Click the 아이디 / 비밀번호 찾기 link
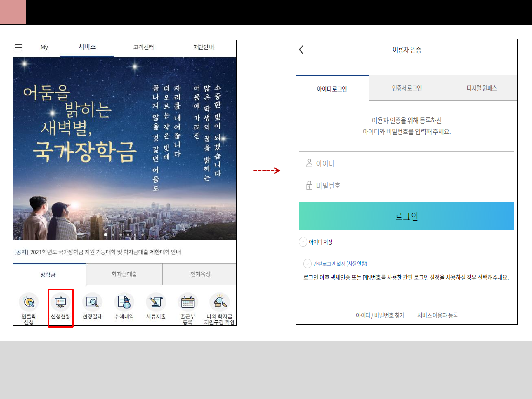The image size is (532, 399). 380,315
